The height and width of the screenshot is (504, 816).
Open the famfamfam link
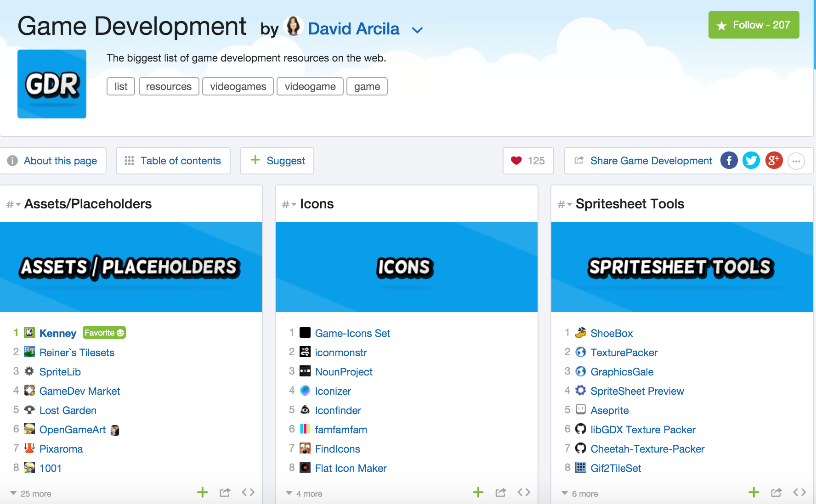tap(341, 430)
